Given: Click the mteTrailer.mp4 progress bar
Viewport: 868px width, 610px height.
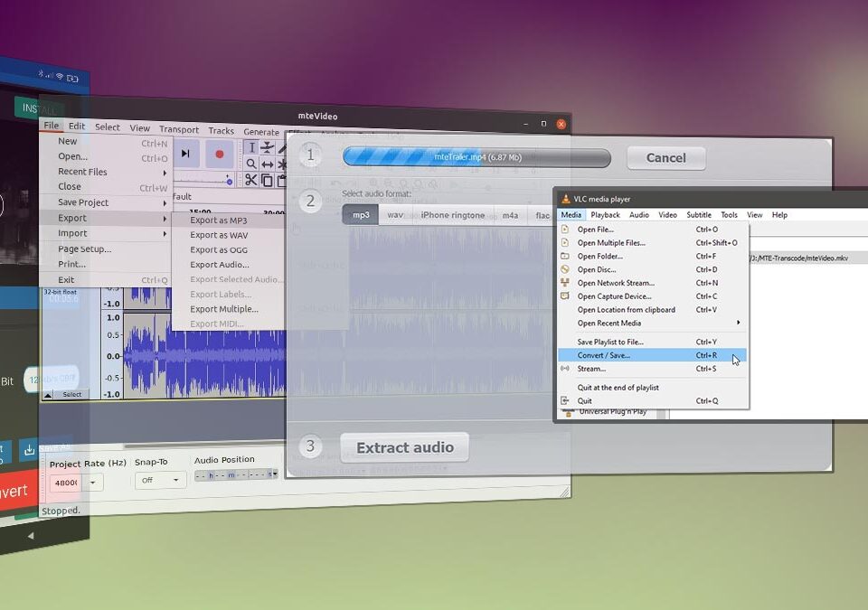Looking at the screenshot, I should [x=476, y=157].
